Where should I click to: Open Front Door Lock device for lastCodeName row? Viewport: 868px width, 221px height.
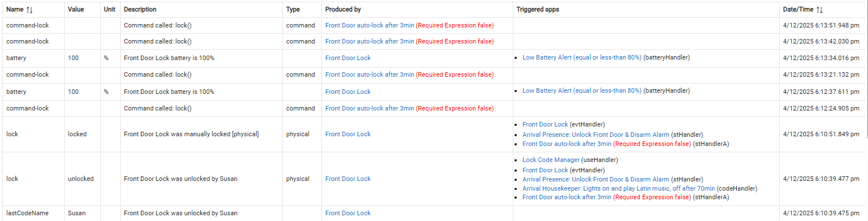(348, 213)
